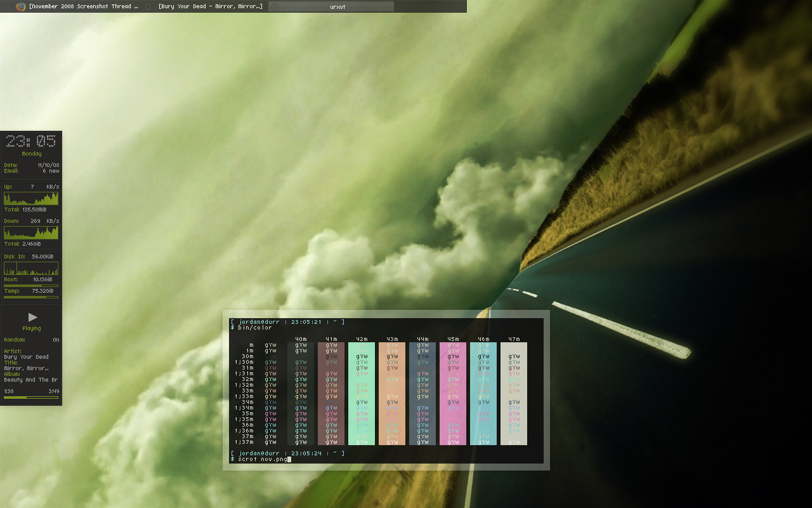
Task: Click the artist name "Bury Your Dead" in the music panel
Action: (26, 357)
